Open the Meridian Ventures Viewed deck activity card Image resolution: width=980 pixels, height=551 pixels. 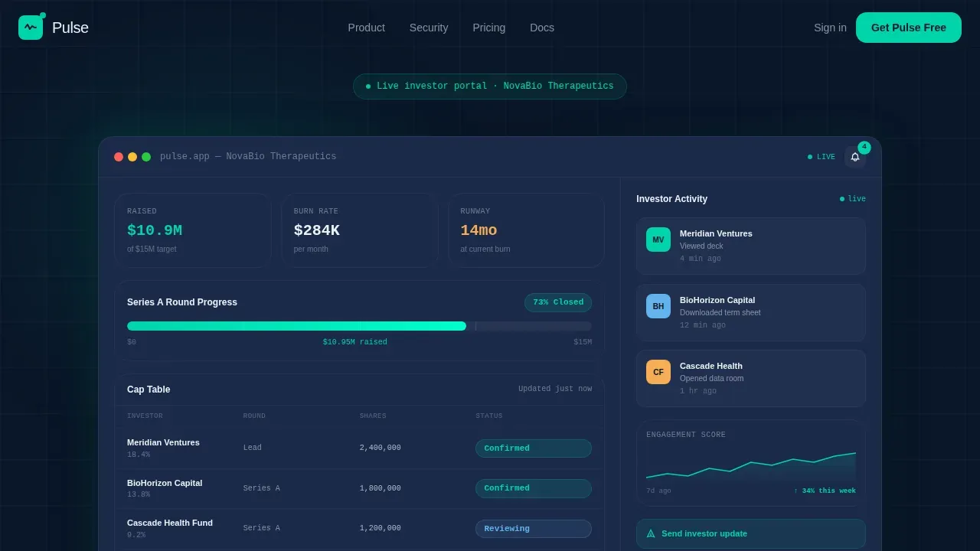751,246
